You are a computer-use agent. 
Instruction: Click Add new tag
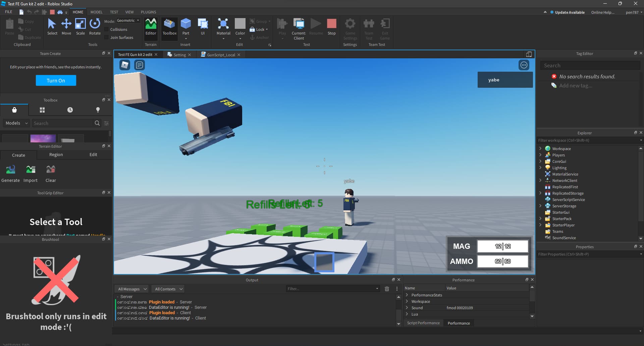(x=575, y=86)
